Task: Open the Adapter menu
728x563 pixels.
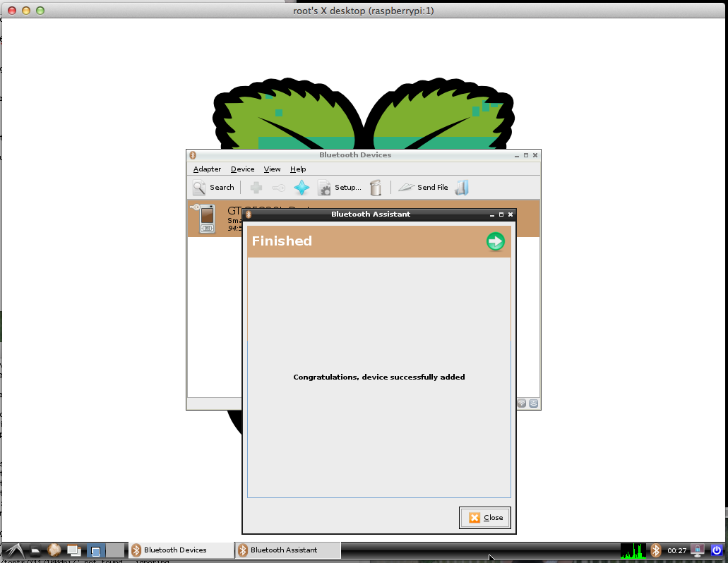Action: click(207, 169)
